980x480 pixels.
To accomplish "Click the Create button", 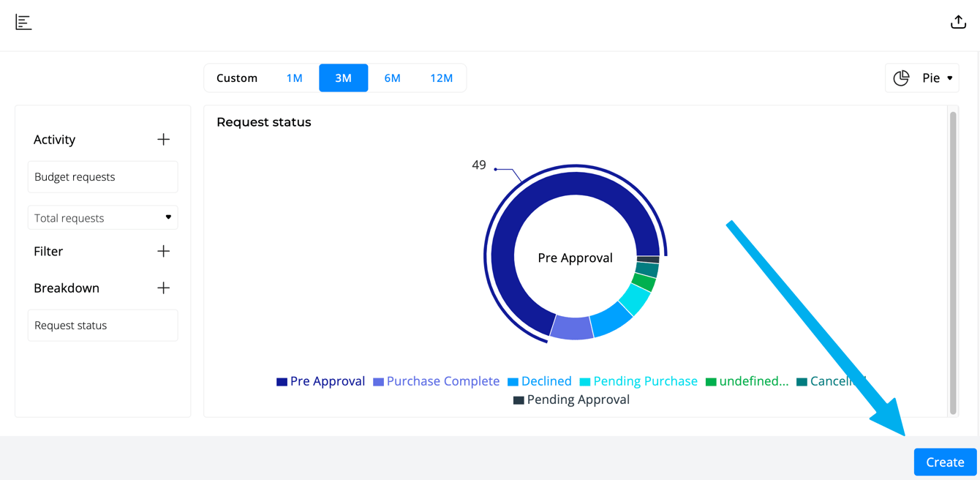I will tap(945, 462).
